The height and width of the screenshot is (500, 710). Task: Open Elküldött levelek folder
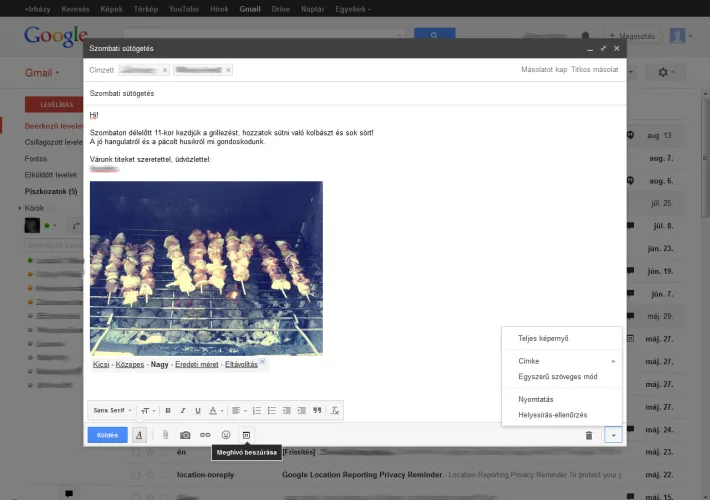51,175
